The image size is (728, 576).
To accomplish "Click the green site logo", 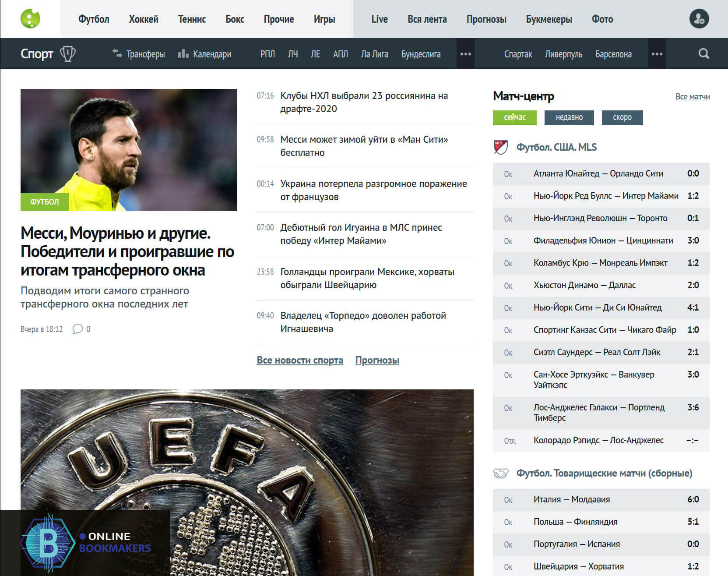I will point(30,19).
